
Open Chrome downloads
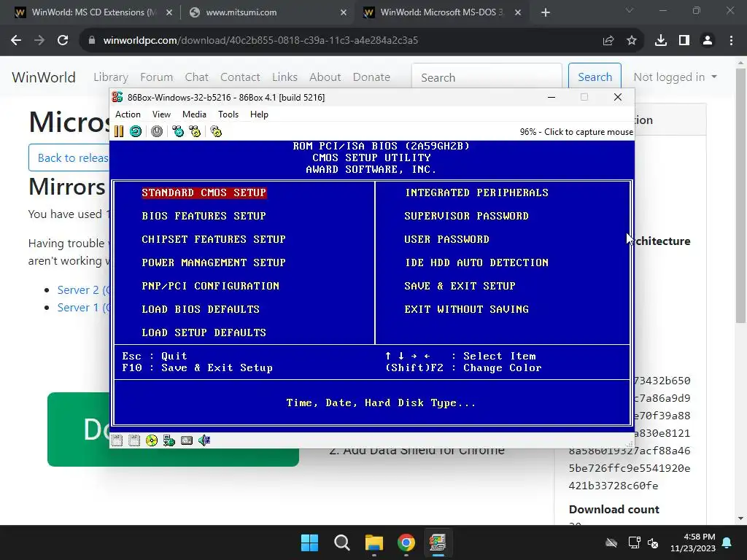point(661,41)
